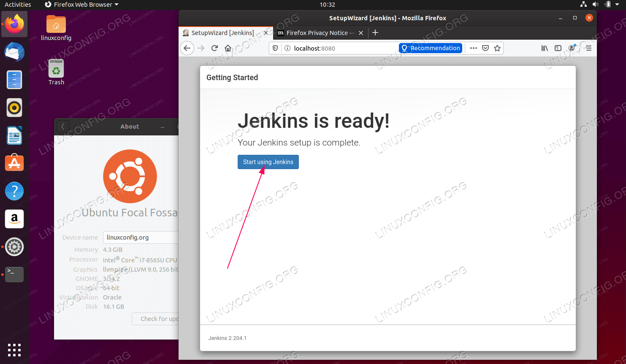
Task: Go back in Firefox navigation
Action: tap(187, 48)
